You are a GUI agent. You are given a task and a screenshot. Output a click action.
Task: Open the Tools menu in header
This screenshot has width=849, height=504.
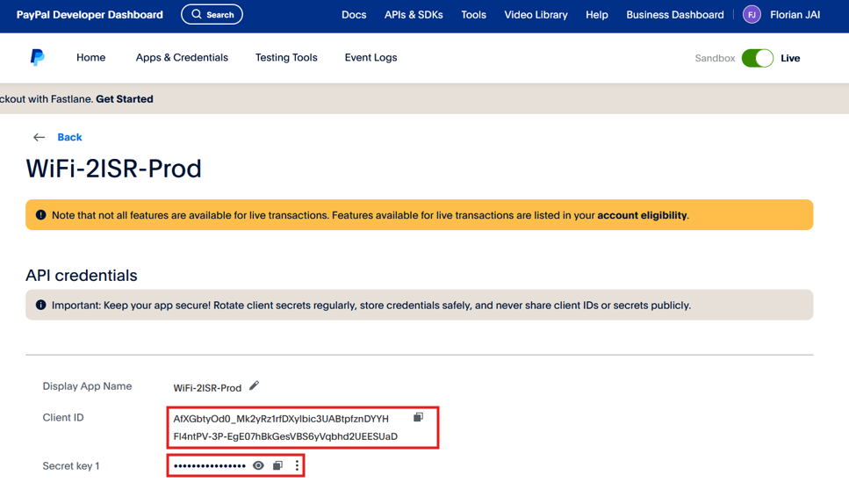click(x=473, y=15)
